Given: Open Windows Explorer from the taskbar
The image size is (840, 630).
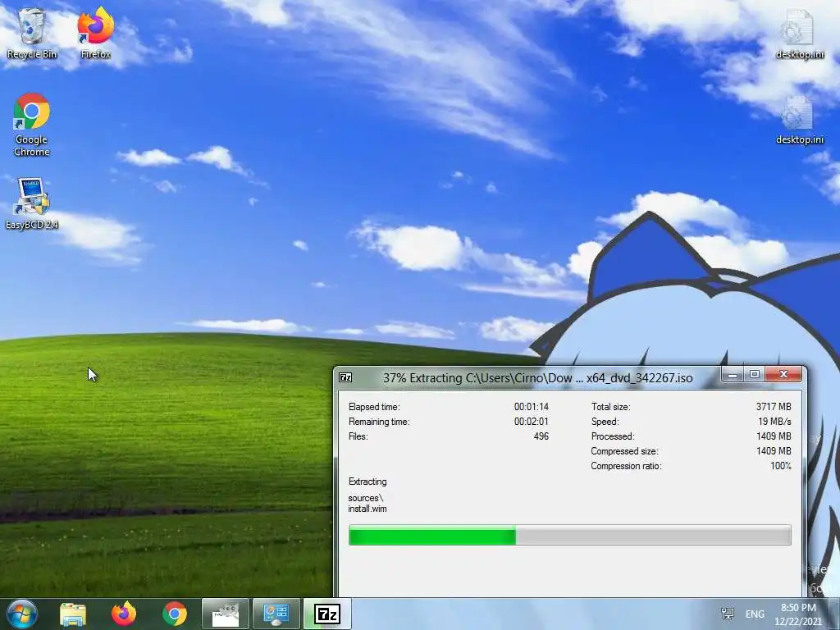Looking at the screenshot, I should click(73, 614).
